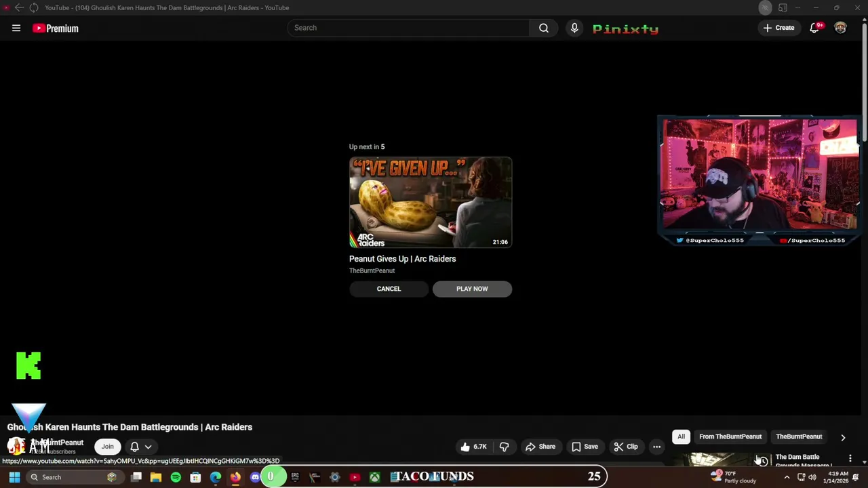Open YouTube notifications bell

click(x=814, y=28)
